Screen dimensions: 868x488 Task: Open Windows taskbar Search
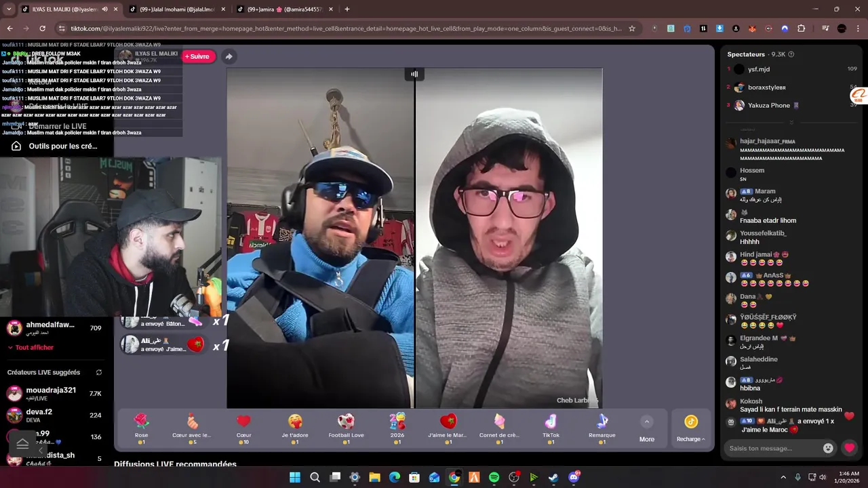[315, 477]
